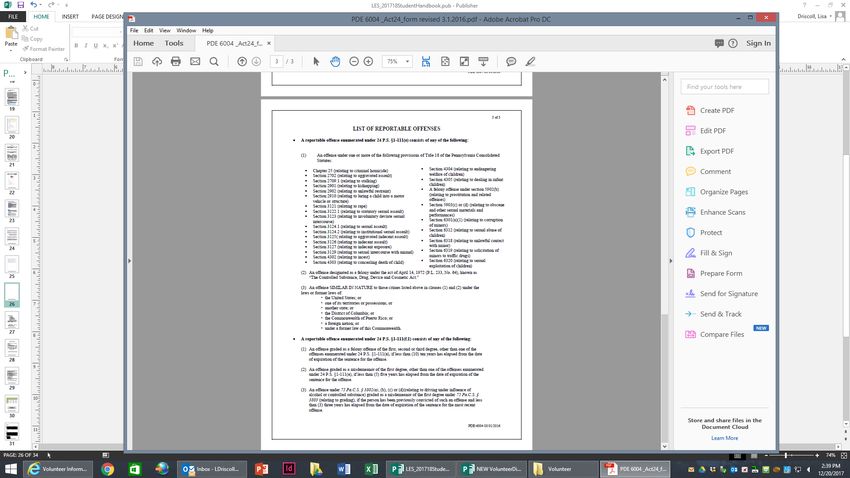Enter full screen mode icon
The height and width of the screenshot is (478, 850).
coord(464,62)
